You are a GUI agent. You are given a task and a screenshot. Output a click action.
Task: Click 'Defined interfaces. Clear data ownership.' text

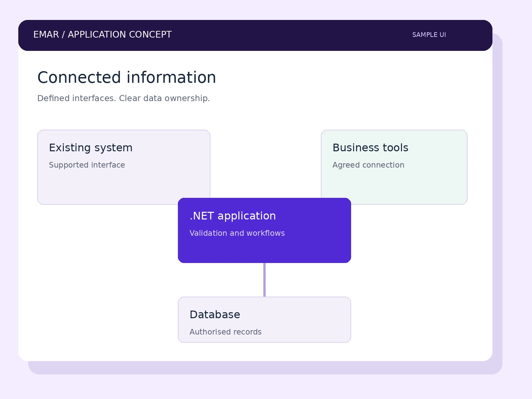[123, 98]
